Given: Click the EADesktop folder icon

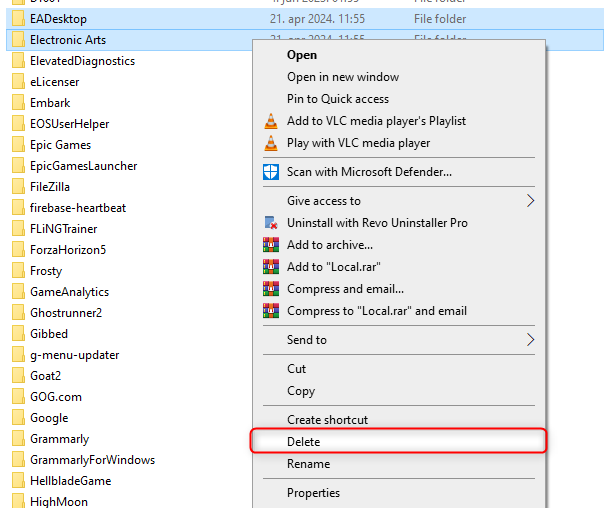Looking at the screenshot, I should [18, 18].
